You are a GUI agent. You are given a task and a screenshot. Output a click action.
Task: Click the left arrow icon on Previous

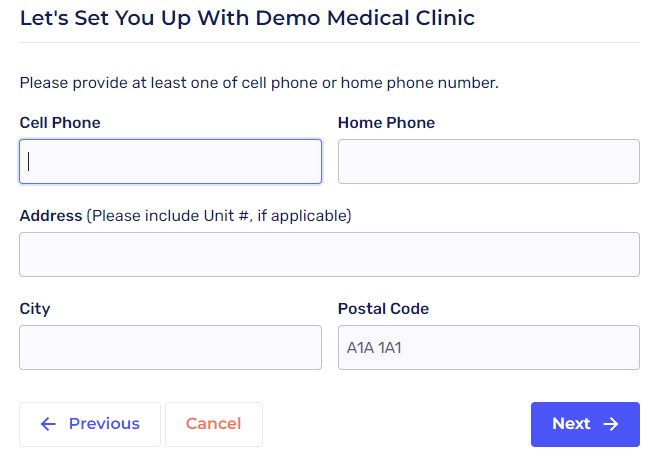point(48,424)
